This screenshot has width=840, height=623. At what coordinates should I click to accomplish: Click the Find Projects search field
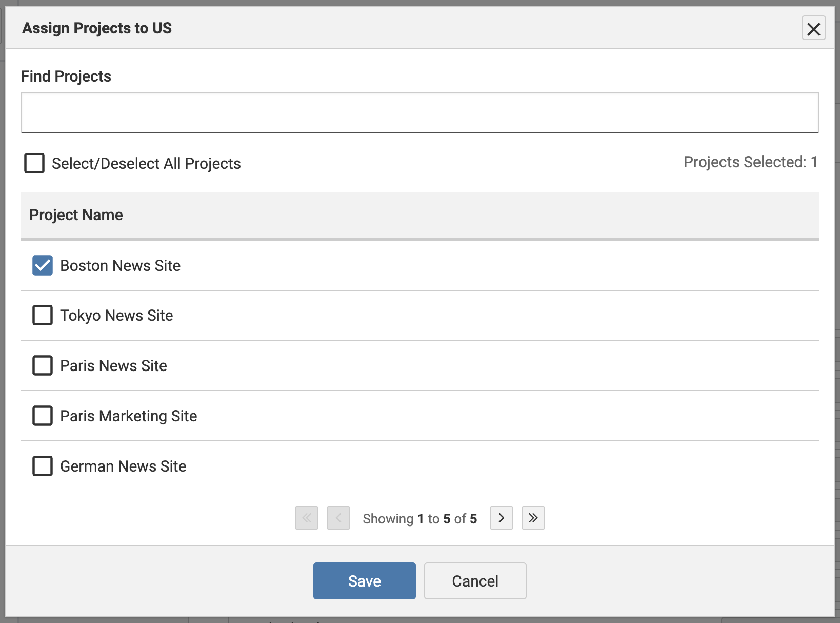pos(419,113)
